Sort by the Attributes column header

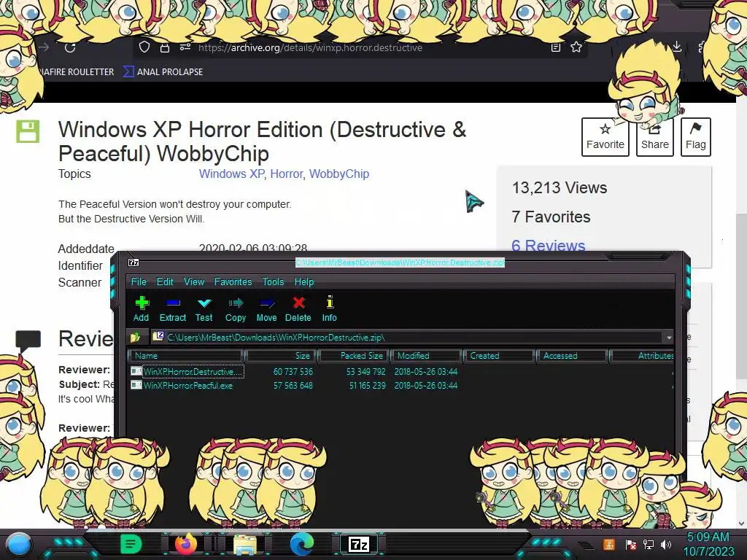click(642, 356)
